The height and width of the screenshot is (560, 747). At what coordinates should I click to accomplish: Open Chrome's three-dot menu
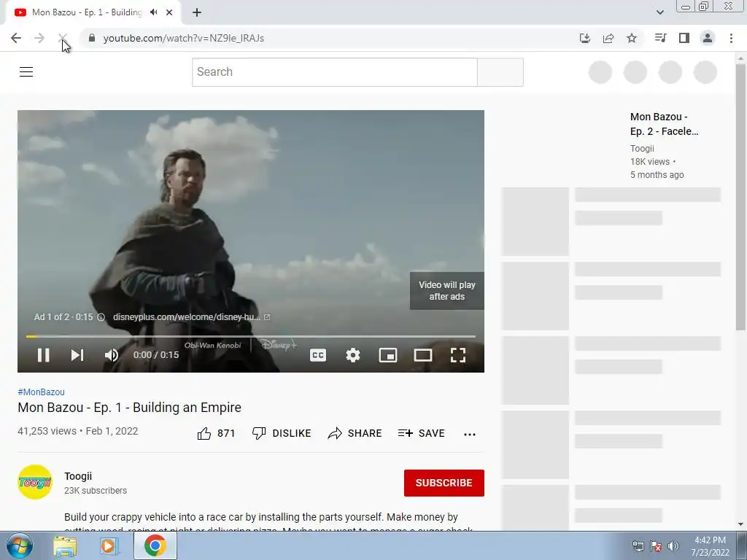731,38
